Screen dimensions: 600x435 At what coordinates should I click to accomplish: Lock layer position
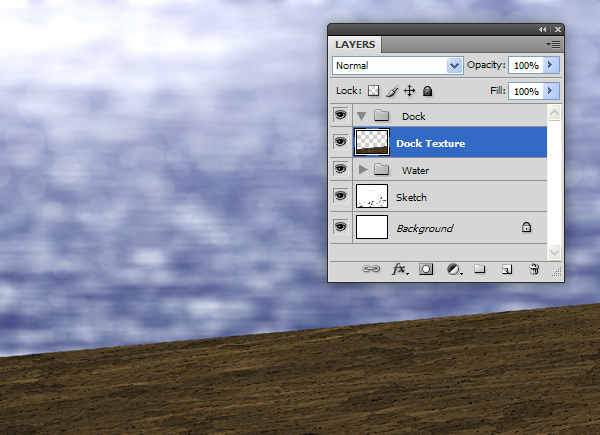[409, 91]
